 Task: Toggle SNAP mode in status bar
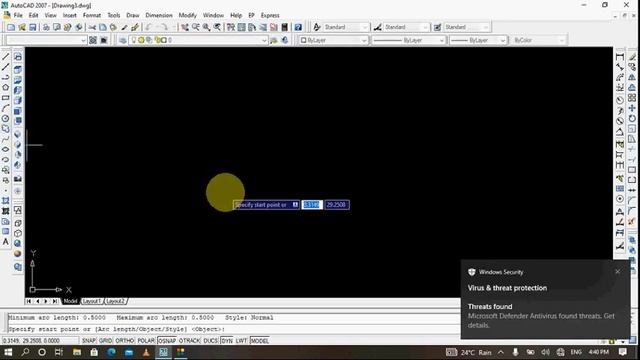point(89,340)
